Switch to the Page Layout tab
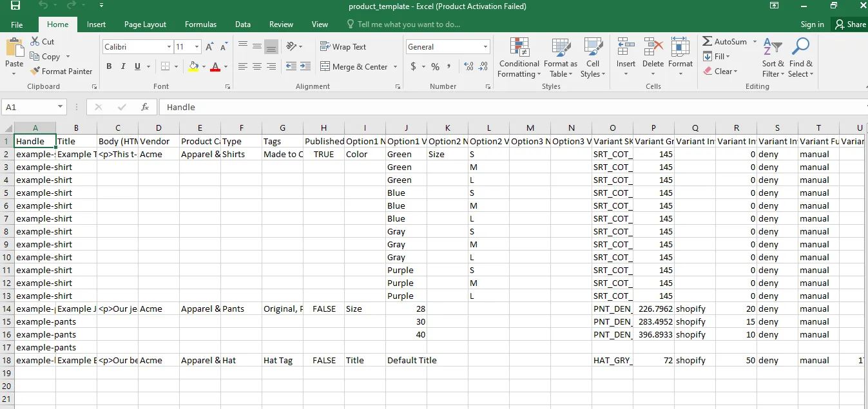Screen dimensions: 868x409 click(145, 24)
